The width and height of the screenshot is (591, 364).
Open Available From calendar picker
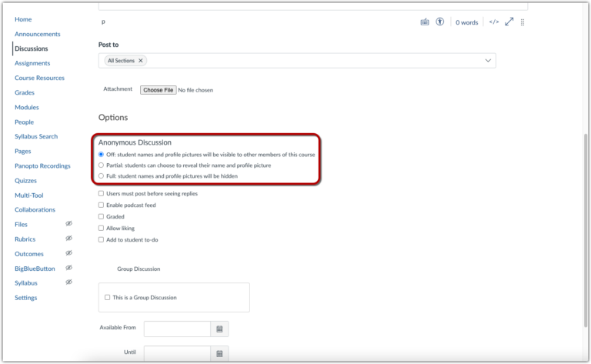(219, 329)
